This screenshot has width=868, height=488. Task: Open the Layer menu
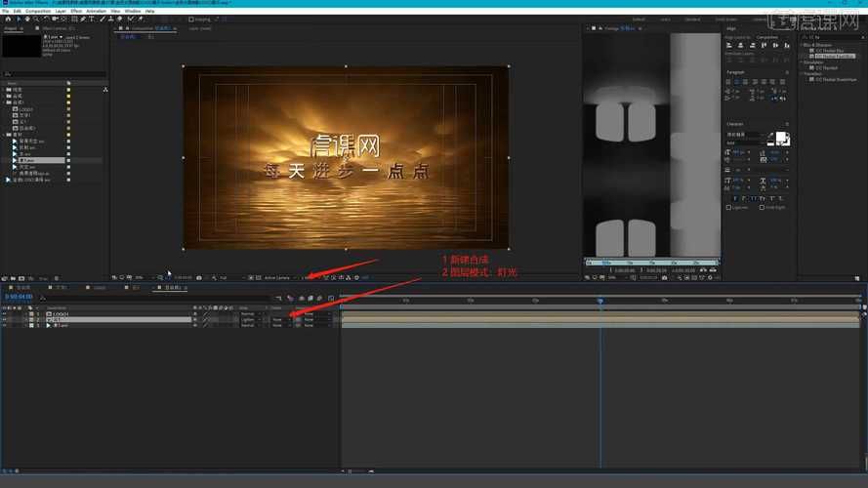(x=61, y=11)
